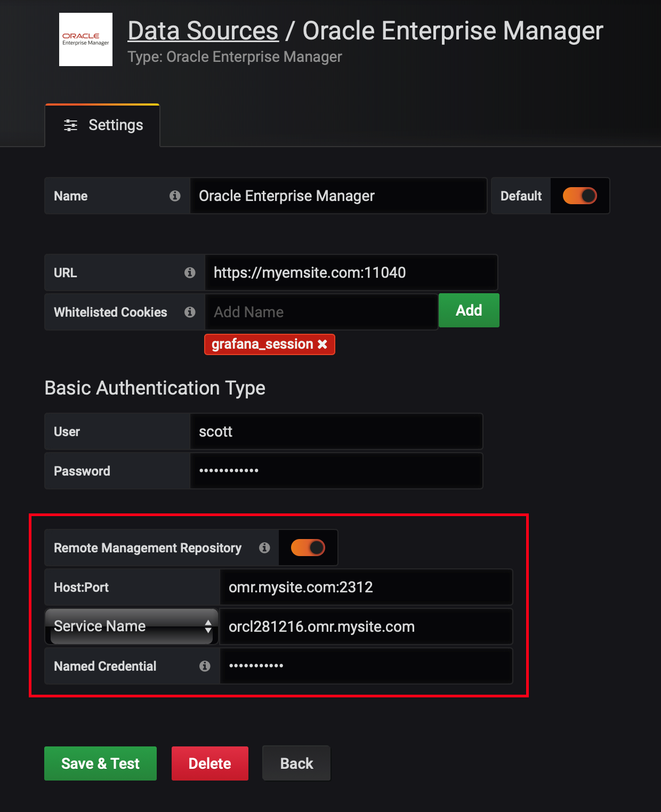661x812 pixels.
Task: Focus the Add Name cookie field
Action: (321, 312)
